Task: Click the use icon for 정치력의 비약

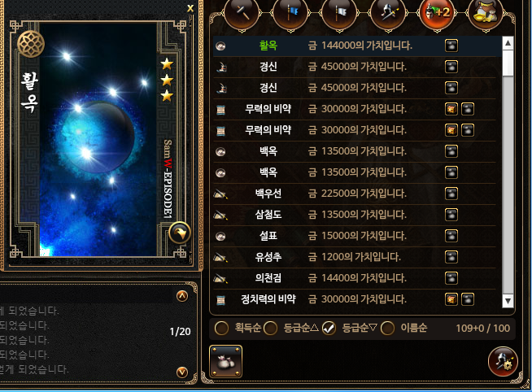Action: coord(451,299)
